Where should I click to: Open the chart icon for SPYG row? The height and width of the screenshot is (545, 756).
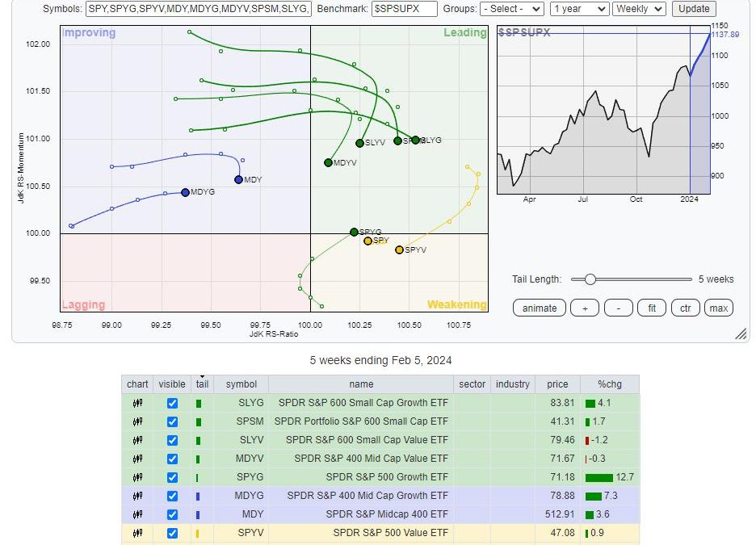[x=137, y=477]
